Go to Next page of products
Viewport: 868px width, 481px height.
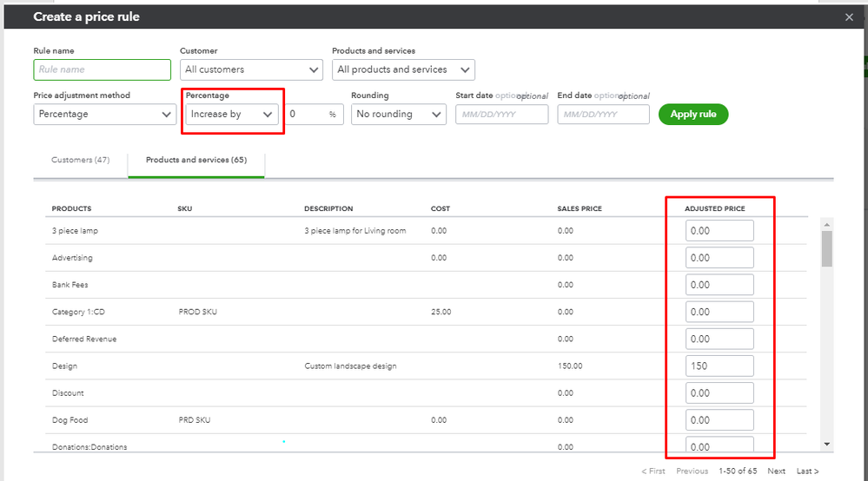(x=776, y=471)
